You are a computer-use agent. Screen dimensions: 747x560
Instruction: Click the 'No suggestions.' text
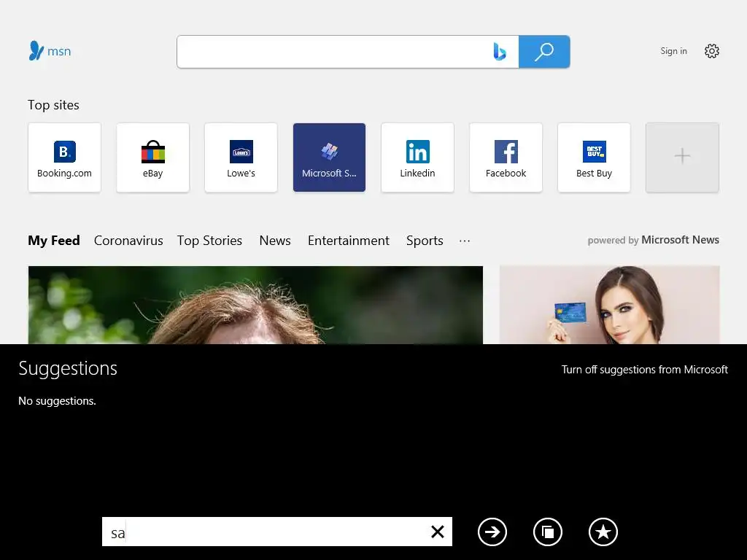(x=57, y=401)
